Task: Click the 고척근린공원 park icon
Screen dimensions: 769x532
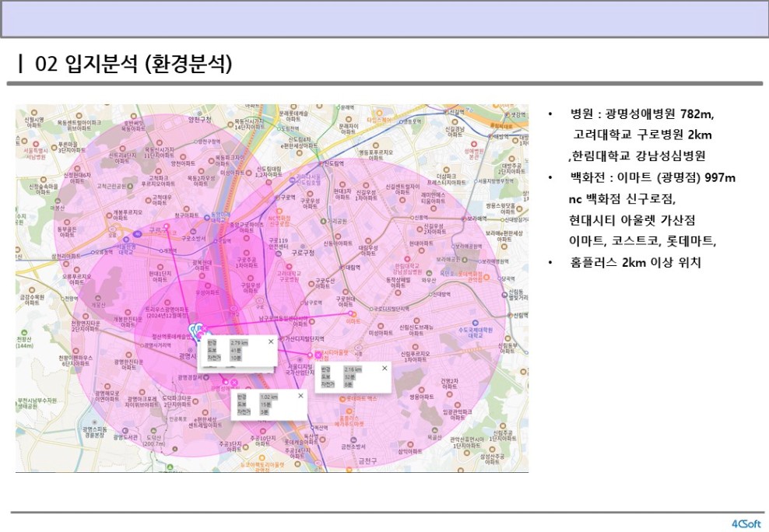Action: [131, 186]
